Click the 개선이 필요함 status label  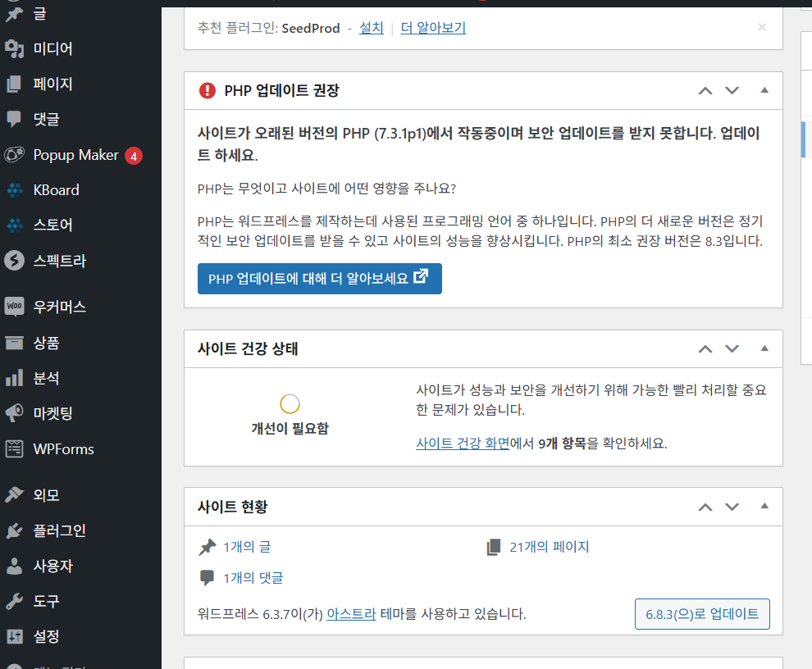(x=290, y=429)
